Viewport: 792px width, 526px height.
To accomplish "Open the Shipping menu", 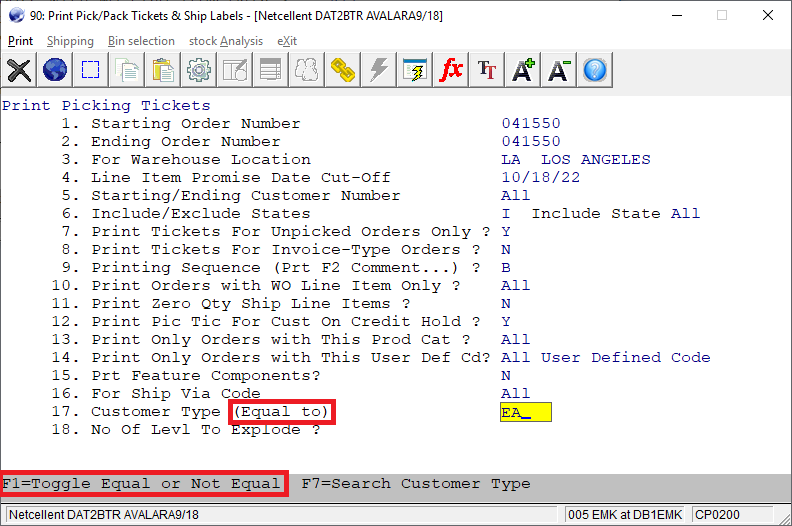I will pyautogui.click(x=70, y=41).
